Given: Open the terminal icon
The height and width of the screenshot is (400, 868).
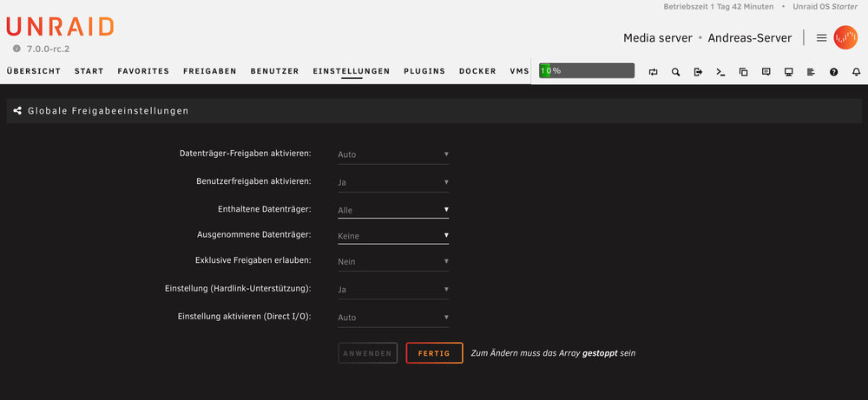Looking at the screenshot, I should coord(720,72).
